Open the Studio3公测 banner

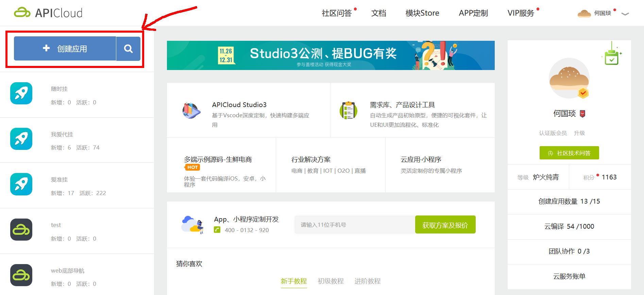tap(331, 55)
